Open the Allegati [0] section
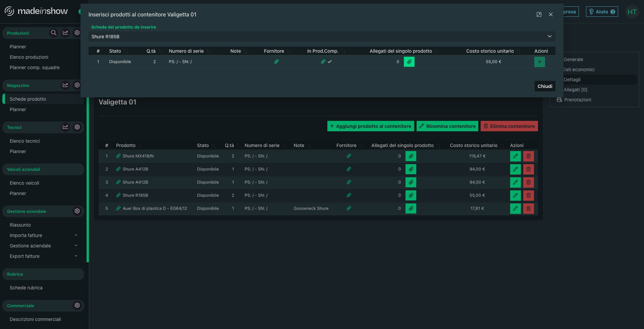This screenshot has height=329, width=644. pos(576,90)
